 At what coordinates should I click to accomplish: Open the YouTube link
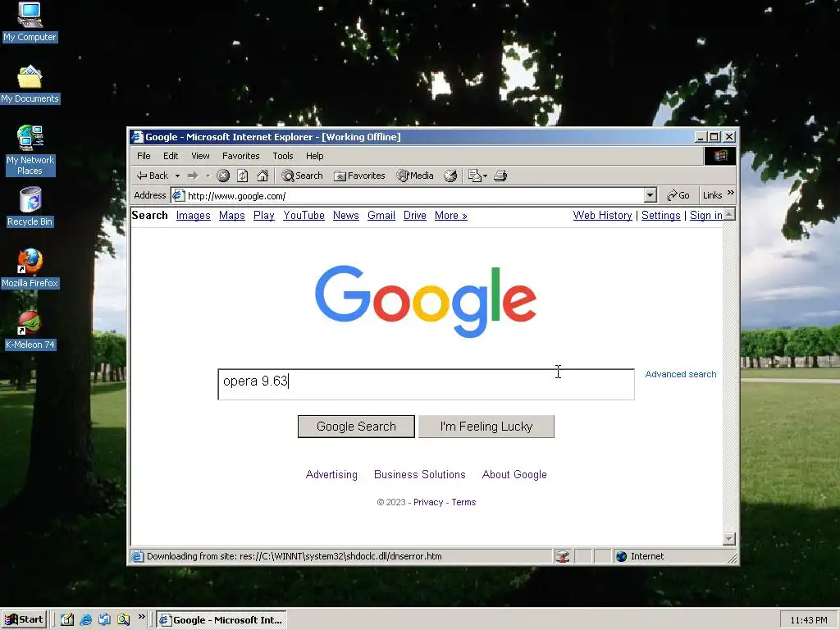(304, 216)
